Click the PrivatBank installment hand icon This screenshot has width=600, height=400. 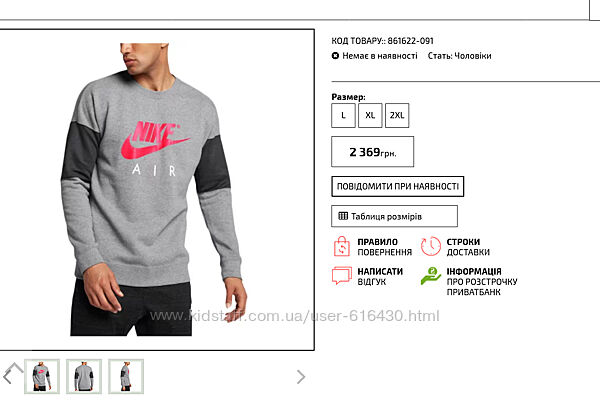431,276
